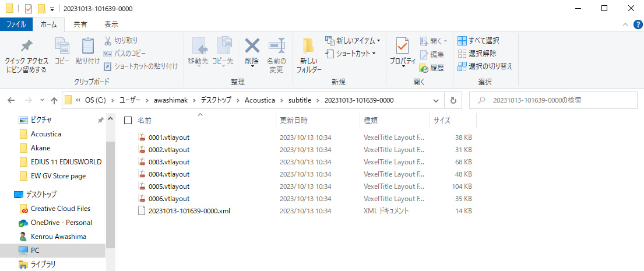This screenshot has width=644, height=271.
Task: Go up one folder level arrow
Action: [x=54, y=100]
